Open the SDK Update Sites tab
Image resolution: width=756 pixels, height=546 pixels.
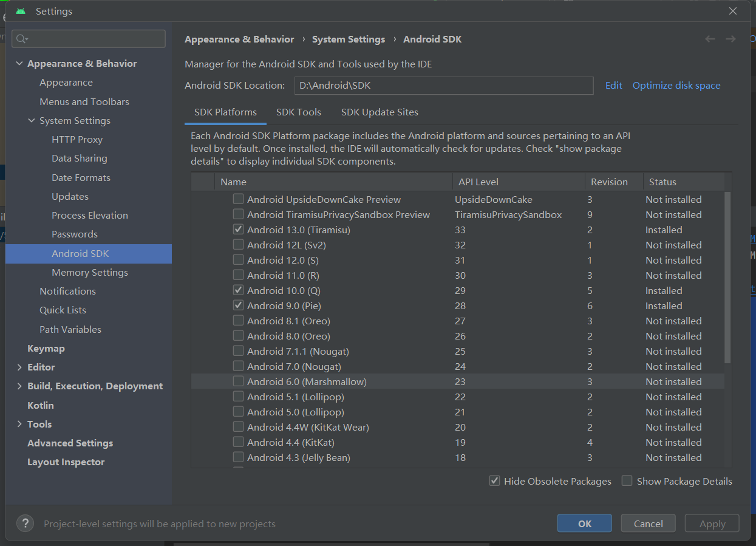point(380,112)
